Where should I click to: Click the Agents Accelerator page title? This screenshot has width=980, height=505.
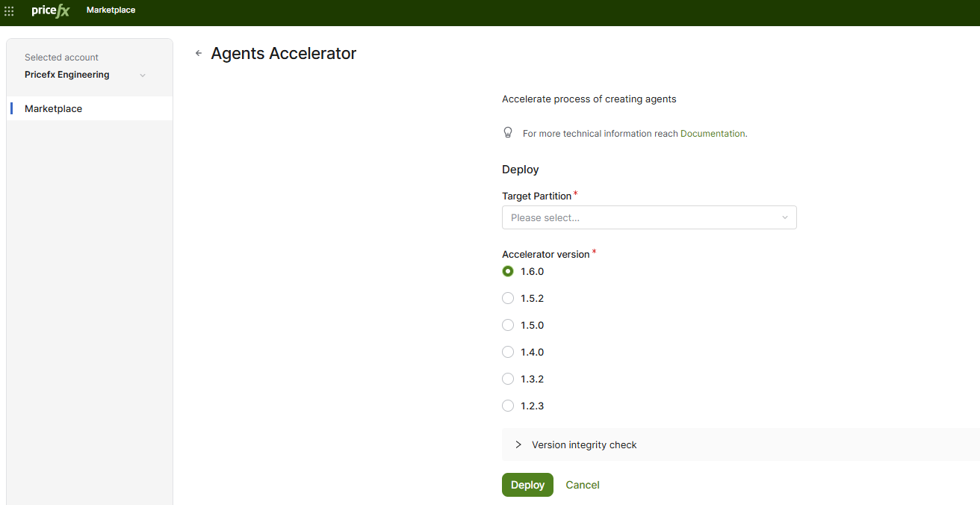pos(284,53)
